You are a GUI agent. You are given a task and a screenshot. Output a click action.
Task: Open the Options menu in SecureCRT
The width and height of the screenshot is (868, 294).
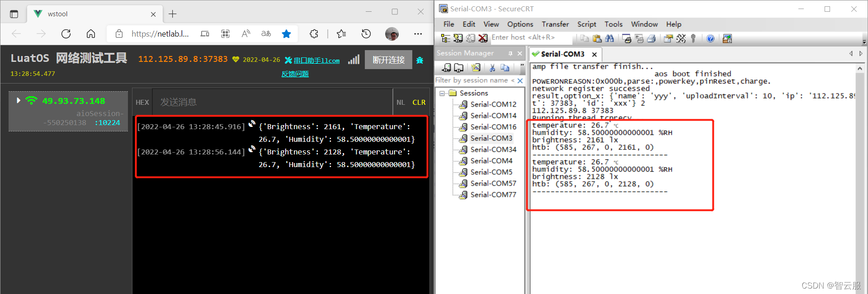point(520,24)
